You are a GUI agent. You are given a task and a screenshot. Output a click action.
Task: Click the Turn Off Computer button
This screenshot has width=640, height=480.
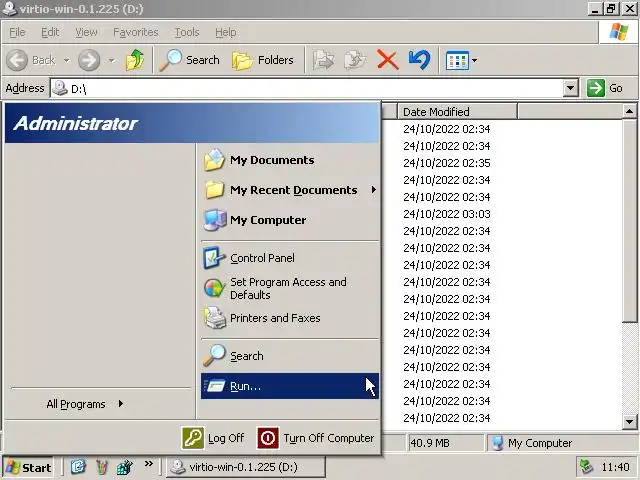click(316, 438)
